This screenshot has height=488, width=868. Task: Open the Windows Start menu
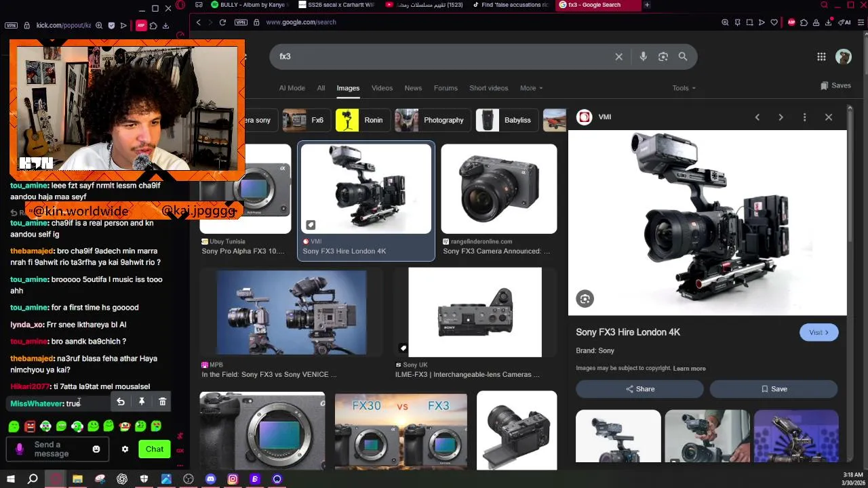pyautogui.click(x=11, y=479)
